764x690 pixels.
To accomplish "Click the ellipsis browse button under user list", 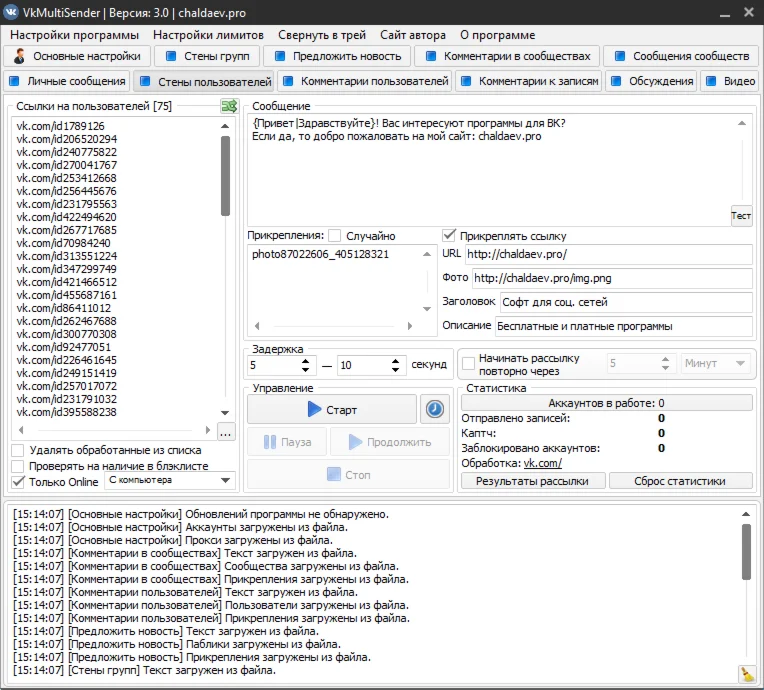I will pyautogui.click(x=225, y=432).
